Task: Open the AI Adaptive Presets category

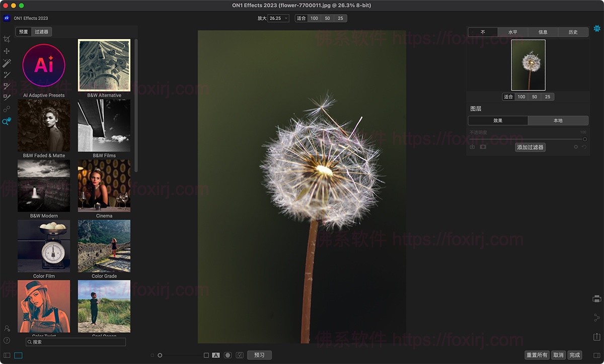Action: (44, 65)
